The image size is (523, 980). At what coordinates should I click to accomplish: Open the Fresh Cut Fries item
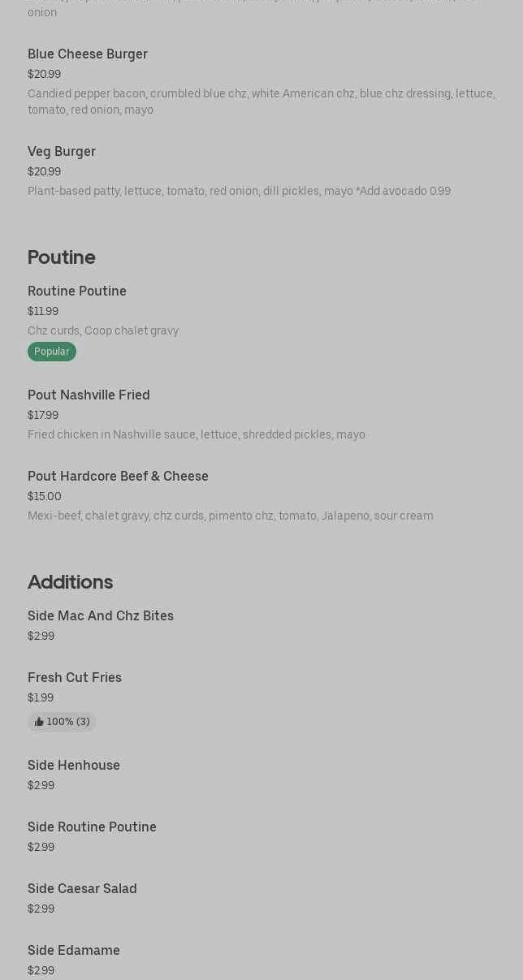coord(75,678)
